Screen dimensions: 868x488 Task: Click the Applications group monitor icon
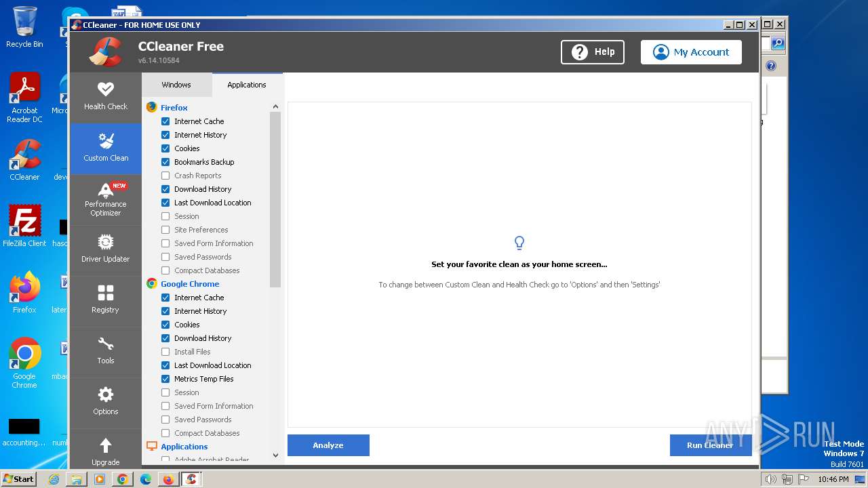tap(152, 446)
